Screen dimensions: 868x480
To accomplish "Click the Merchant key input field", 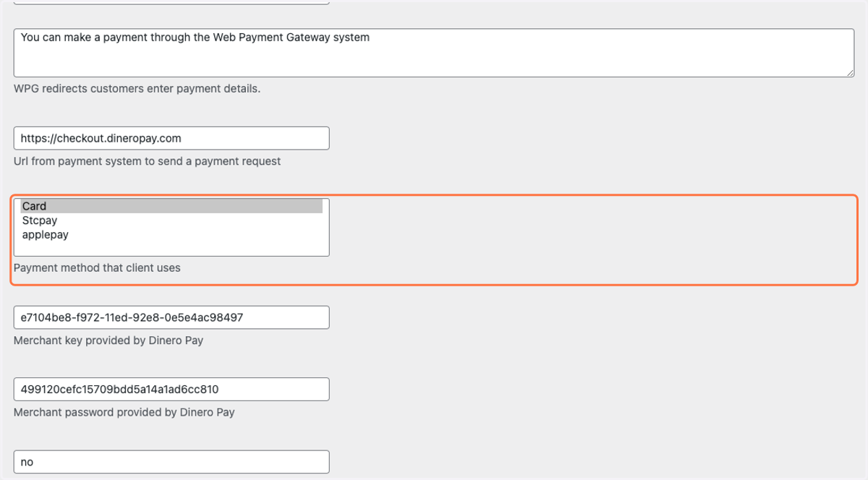I will (x=171, y=317).
